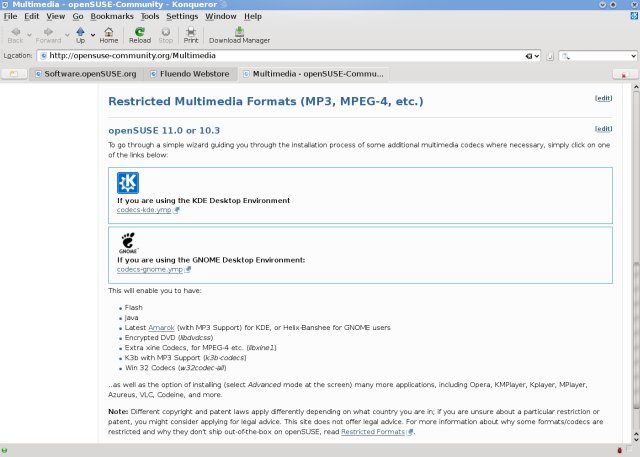Click the vertical scrollbar thumb

point(636,335)
